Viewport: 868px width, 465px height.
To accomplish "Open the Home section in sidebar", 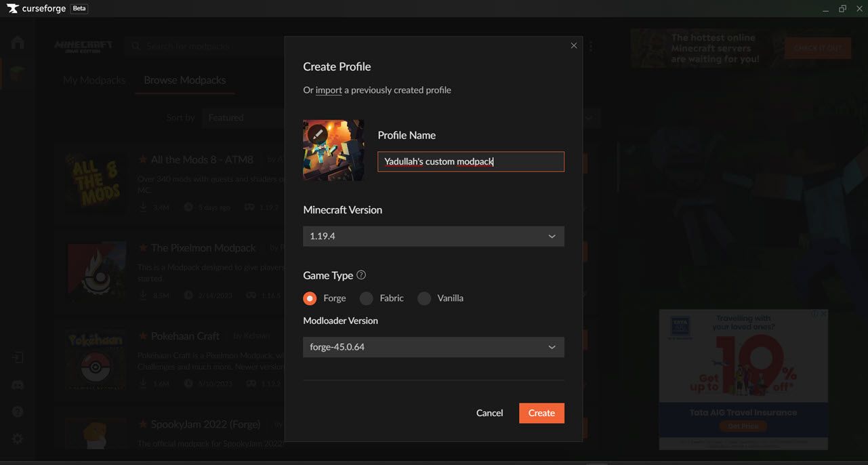I will (x=18, y=43).
